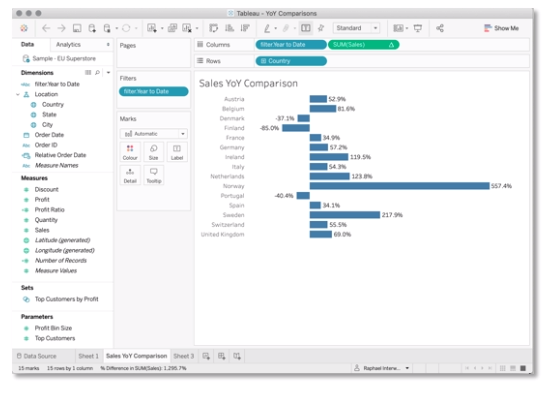
Task: Open the Show Me panel
Action: [501, 28]
